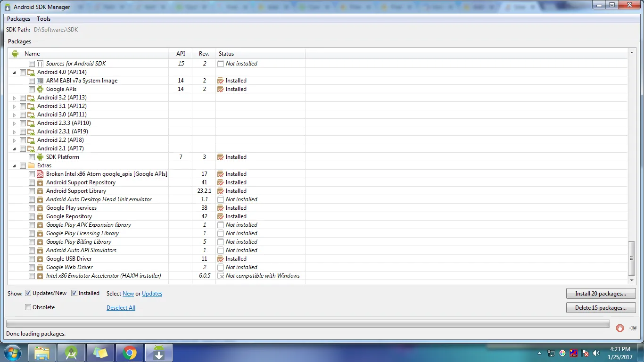Click the Delete 15 packages button
644x362 pixels.
point(601,308)
